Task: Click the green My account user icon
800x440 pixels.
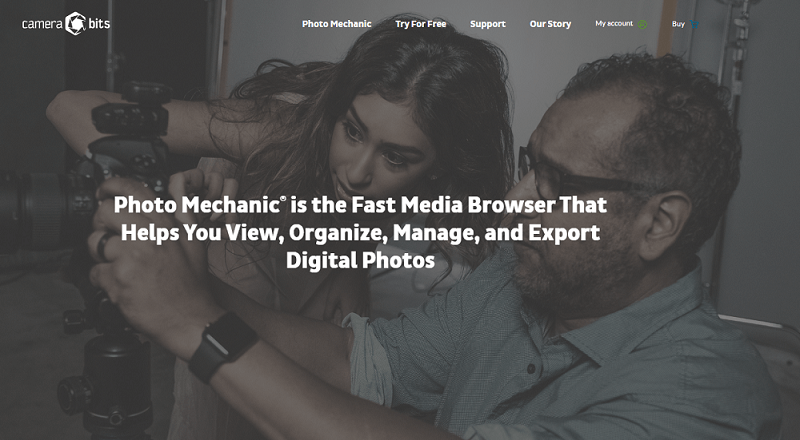Action: tap(643, 24)
